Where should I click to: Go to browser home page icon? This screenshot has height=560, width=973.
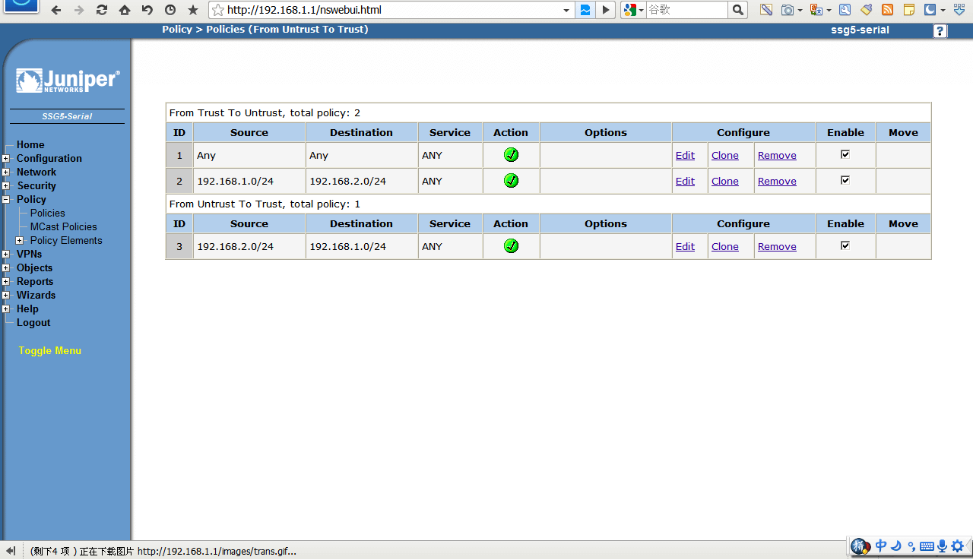click(125, 10)
